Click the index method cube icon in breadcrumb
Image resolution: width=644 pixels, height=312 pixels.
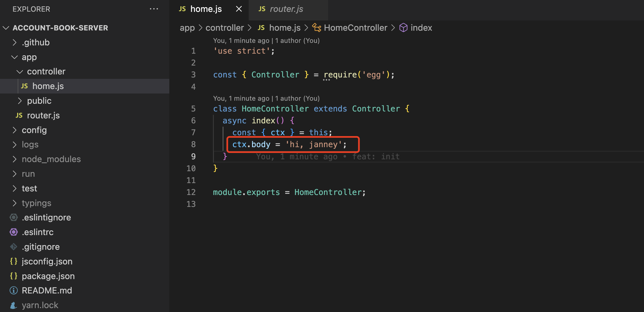tap(403, 28)
